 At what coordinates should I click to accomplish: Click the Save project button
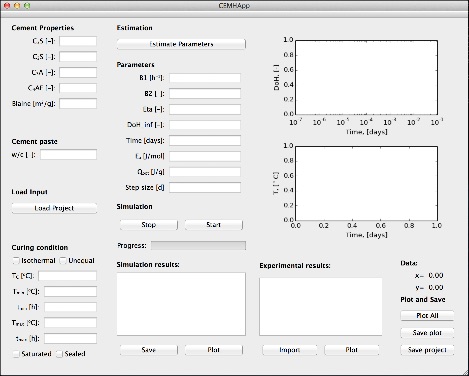427,350
